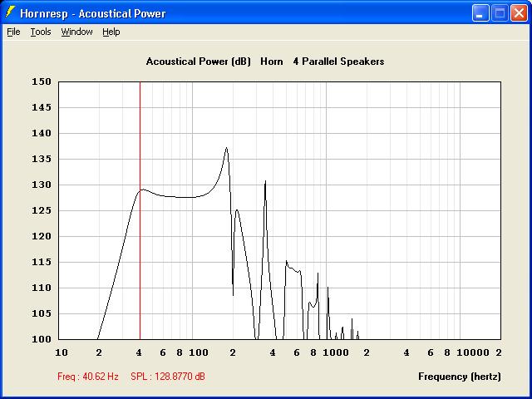
Task: Click the red frequency cursor line
Action: click(140, 210)
